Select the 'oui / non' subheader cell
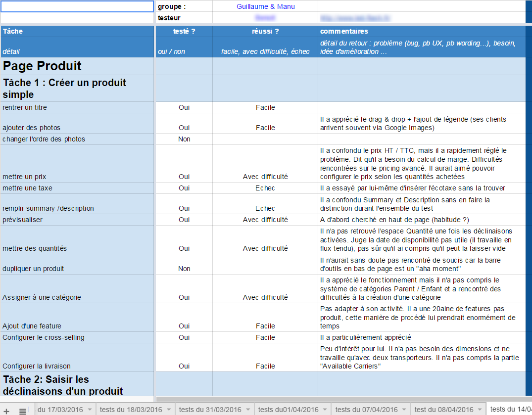Image resolution: width=532 pixels, height=415 pixels. (x=184, y=47)
